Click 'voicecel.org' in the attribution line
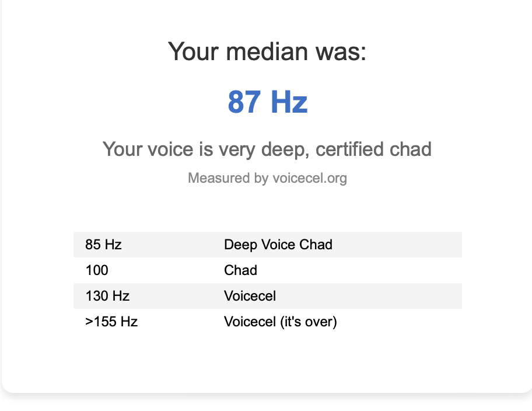This screenshot has width=532, height=411. 309,178
